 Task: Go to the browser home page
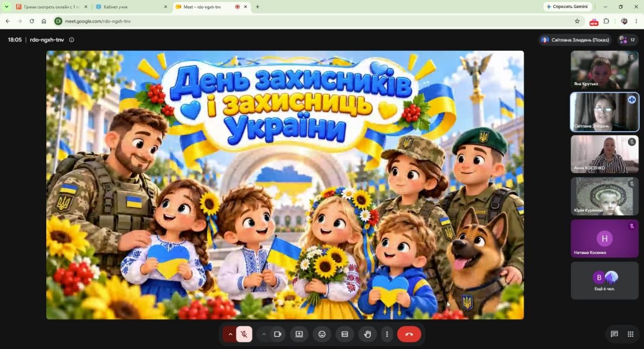click(x=44, y=21)
